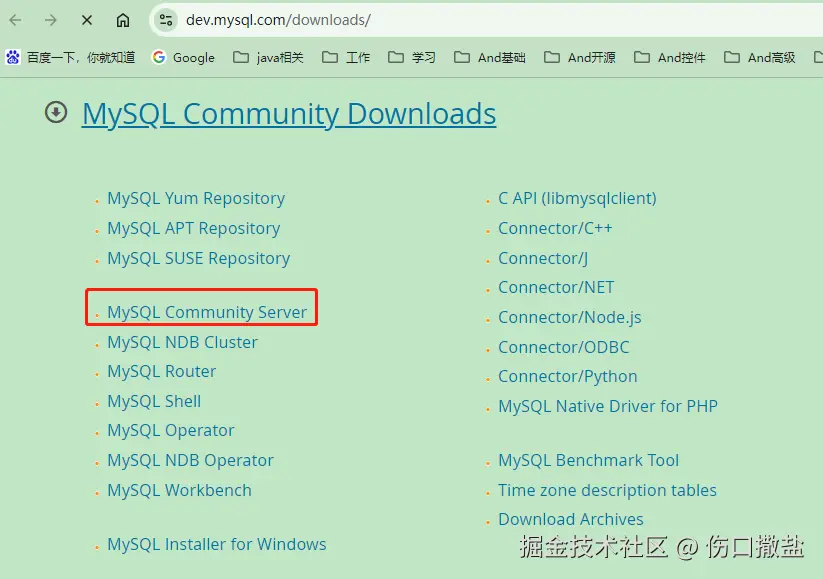Open the MySQL Community Downloads heading link

pos(289,114)
